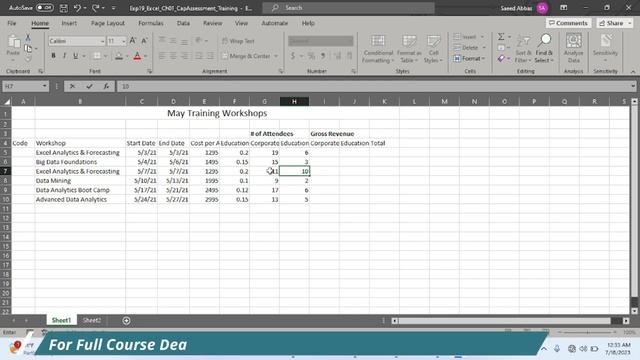Click the Insert Function fx icon
This screenshot has width=640, height=360.
[106, 86]
